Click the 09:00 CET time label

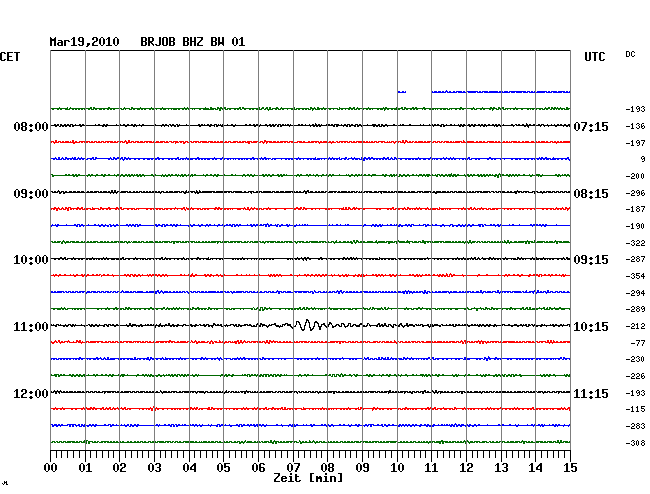31,194
